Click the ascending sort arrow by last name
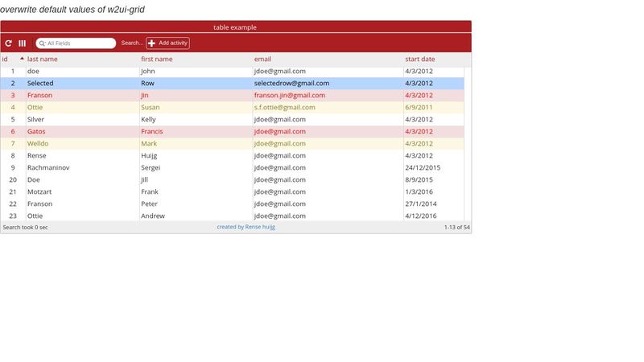Viewport: 644px width, 362px height. (x=22, y=58)
